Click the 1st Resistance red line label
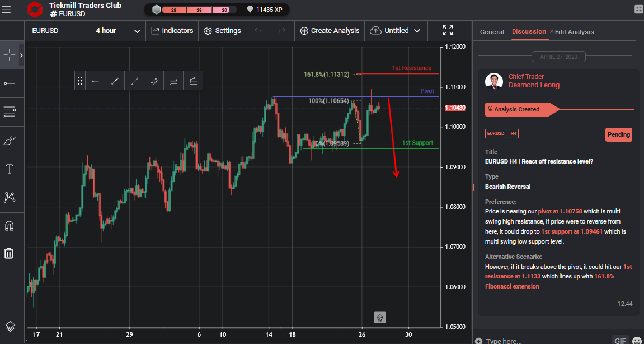 412,68
